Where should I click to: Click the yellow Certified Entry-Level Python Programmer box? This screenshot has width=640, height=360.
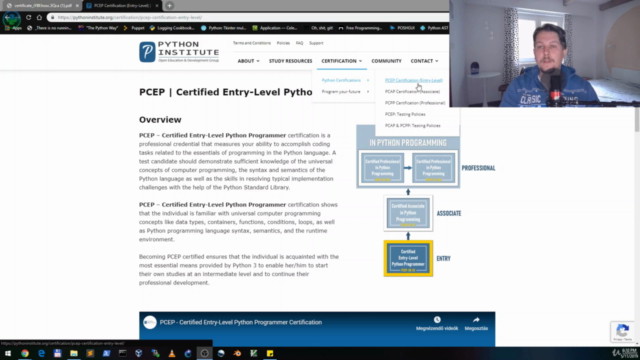[x=408, y=258]
